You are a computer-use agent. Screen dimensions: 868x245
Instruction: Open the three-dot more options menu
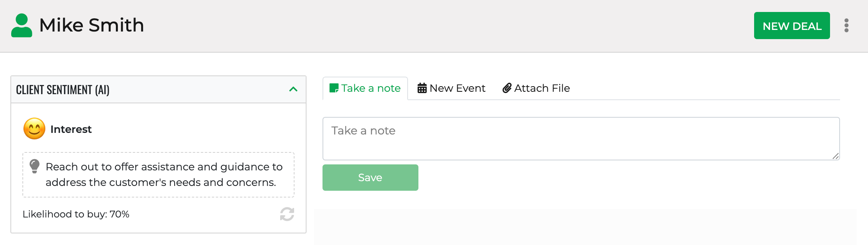(846, 26)
